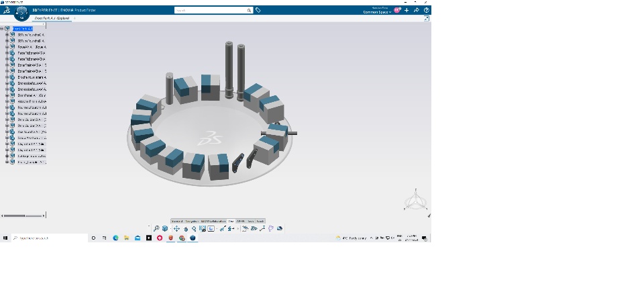Click the tree panel horizontal scrollbar

click(x=23, y=215)
